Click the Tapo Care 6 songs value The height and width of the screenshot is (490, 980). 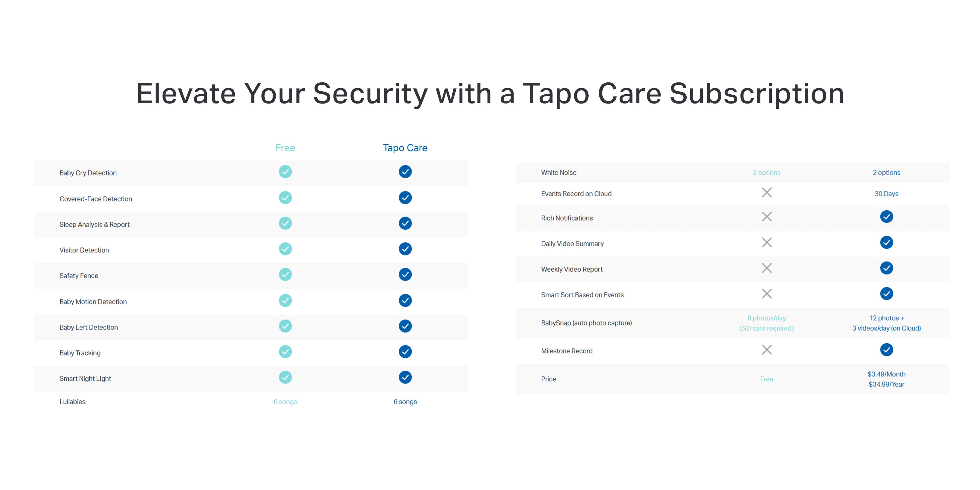(405, 402)
